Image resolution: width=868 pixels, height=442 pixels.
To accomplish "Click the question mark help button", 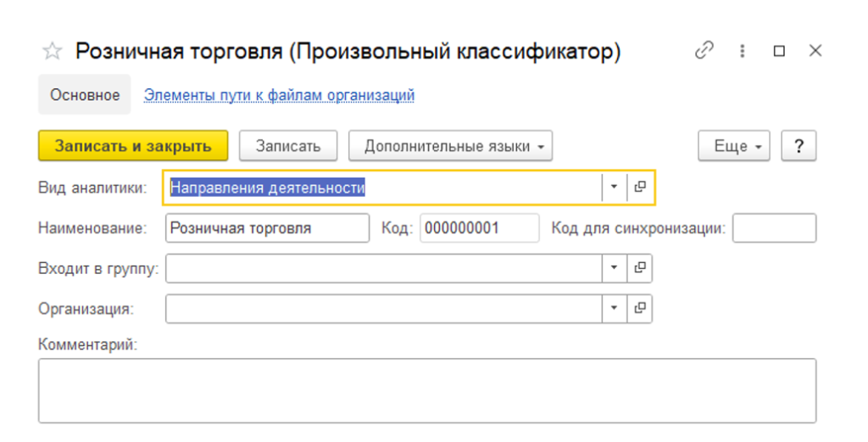I will pyautogui.click(x=798, y=146).
